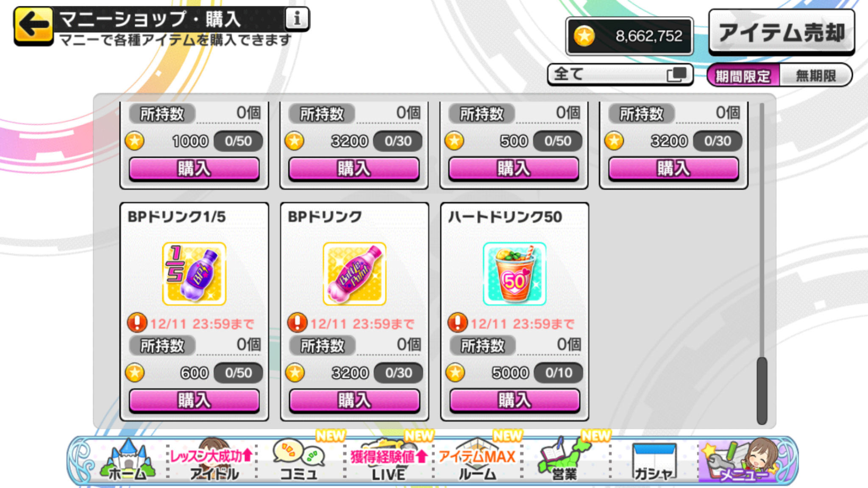
Task: Buy the top-row item priced at 1000
Action: [194, 169]
